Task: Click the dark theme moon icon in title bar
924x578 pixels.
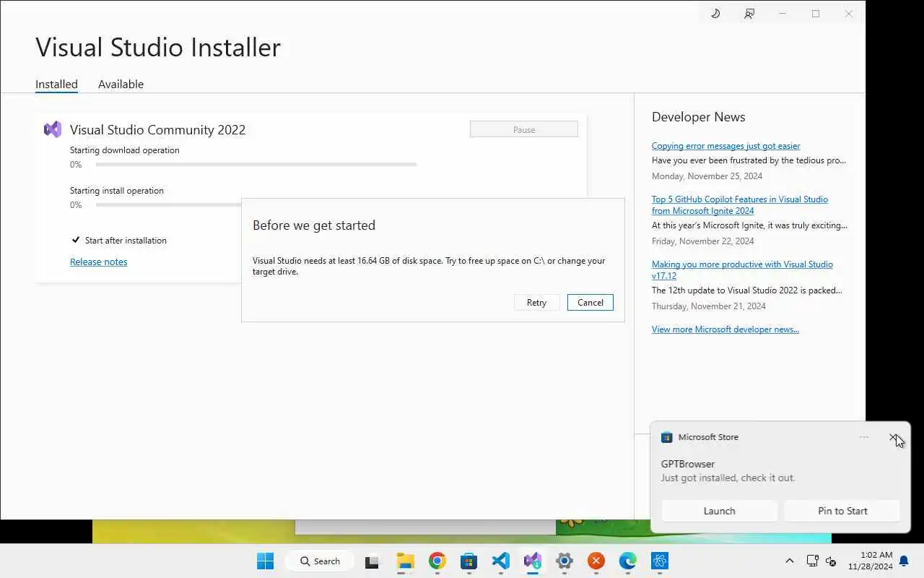Action: (x=715, y=14)
